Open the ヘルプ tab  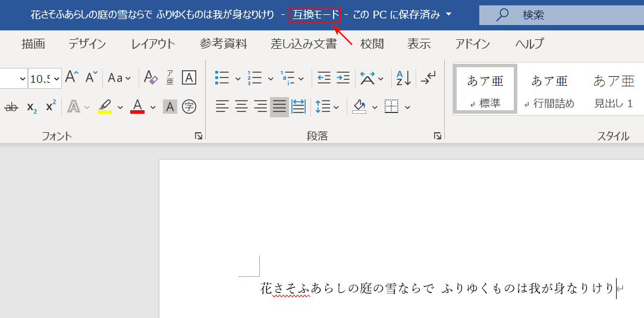529,43
